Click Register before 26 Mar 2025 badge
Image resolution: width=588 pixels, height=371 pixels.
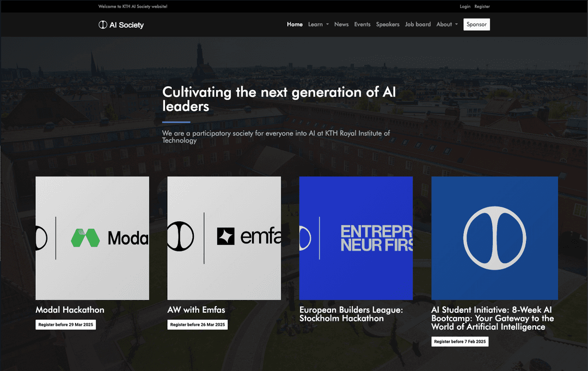tap(198, 325)
